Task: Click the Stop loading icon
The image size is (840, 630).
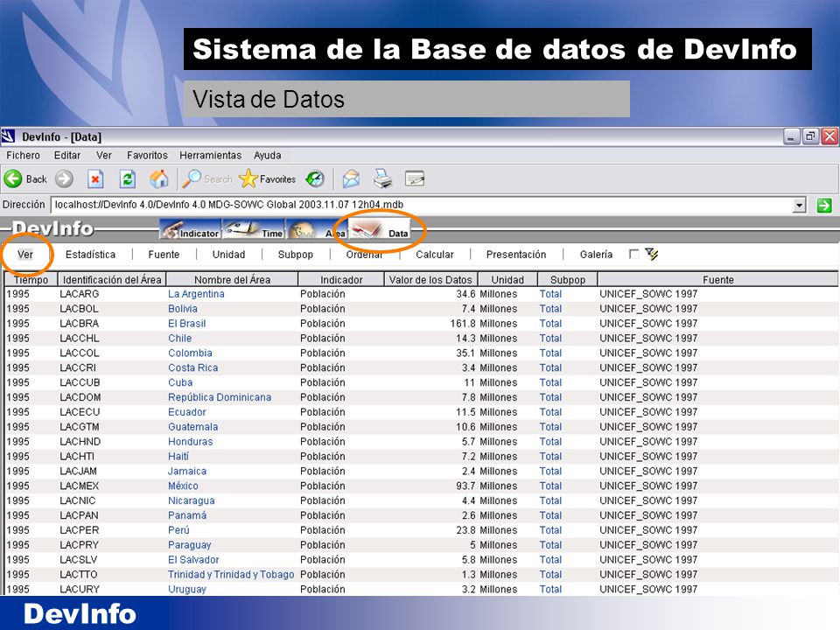Action: (95, 178)
